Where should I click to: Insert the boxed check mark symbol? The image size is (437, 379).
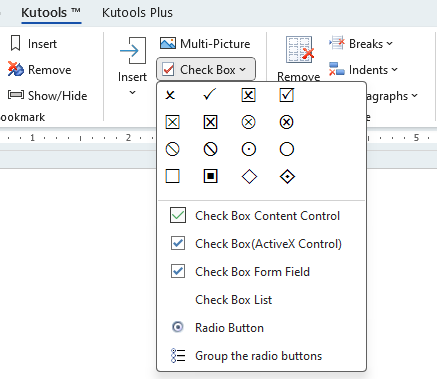(287, 95)
